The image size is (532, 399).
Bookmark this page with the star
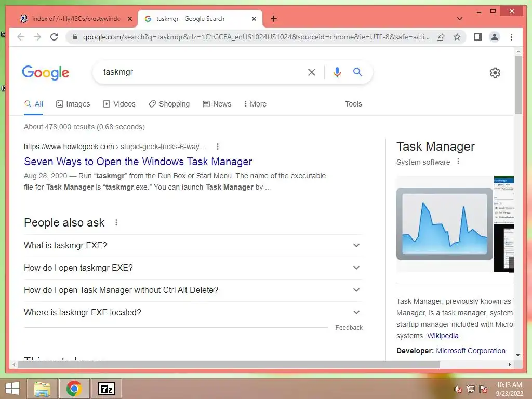point(457,37)
